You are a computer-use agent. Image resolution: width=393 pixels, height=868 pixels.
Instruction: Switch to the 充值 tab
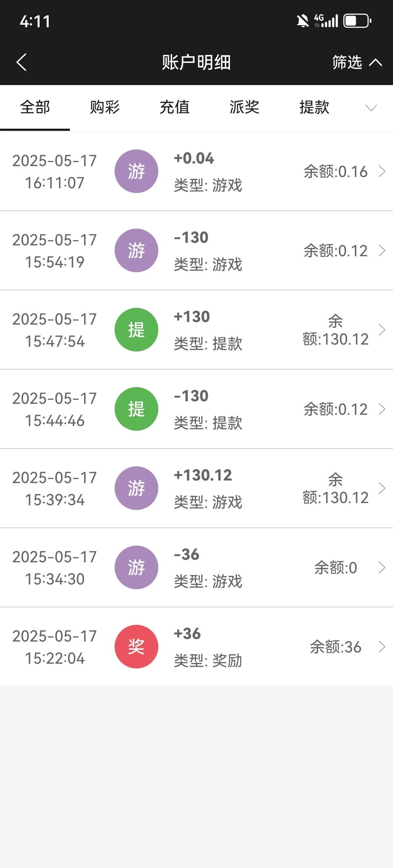tap(175, 108)
